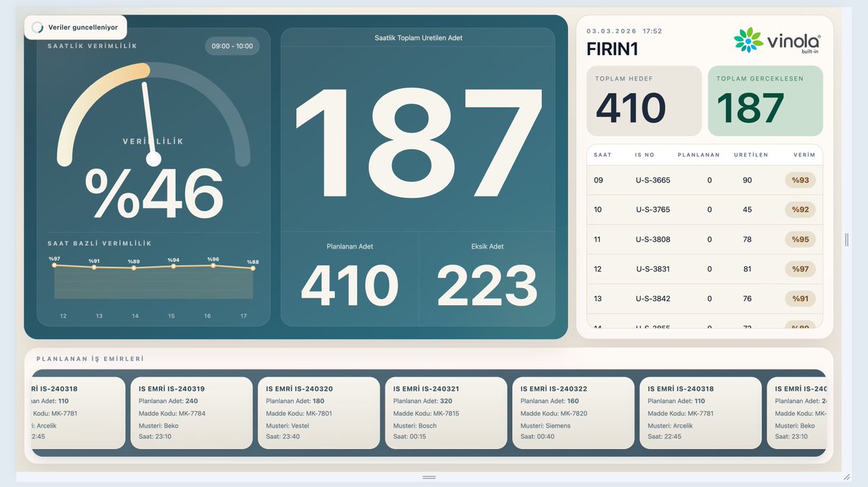Sort by the IS NO column header
Image resolution: width=868 pixels, height=487 pixels.
pos(644,155)
